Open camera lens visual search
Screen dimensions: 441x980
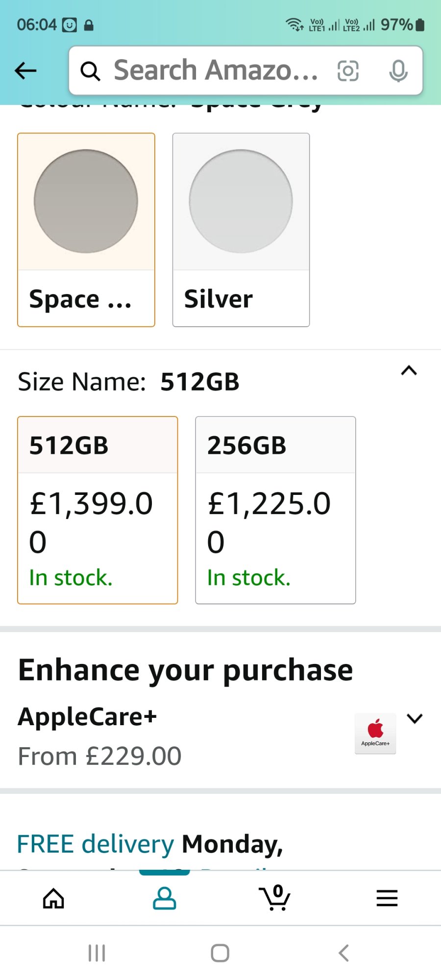pyautogui.click(x=348, y=71)
